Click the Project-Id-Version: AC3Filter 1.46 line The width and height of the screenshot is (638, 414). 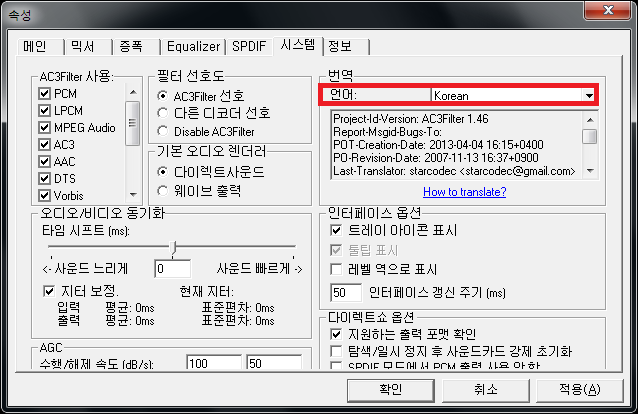click(x=411, y=119)
